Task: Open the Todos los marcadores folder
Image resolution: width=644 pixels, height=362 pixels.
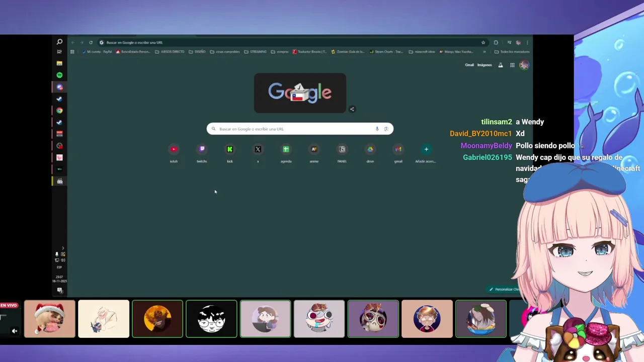Action: (512, 52)
